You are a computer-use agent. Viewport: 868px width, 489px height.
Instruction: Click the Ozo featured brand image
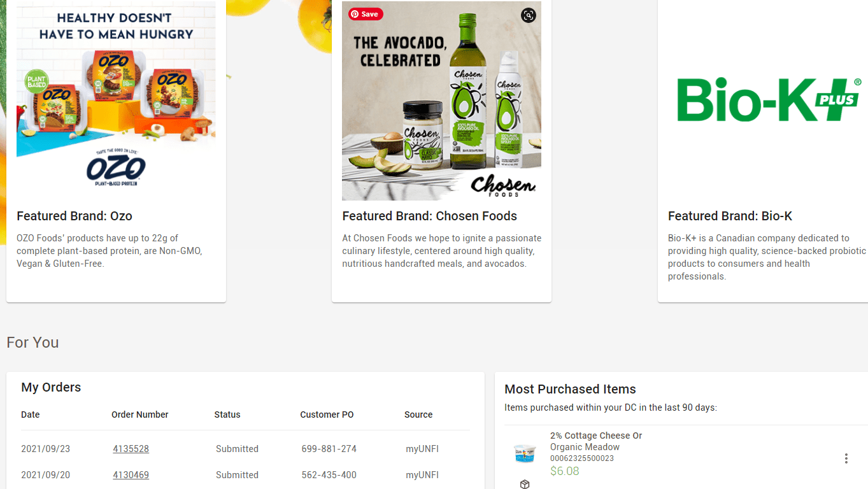[x=116, y=96]
